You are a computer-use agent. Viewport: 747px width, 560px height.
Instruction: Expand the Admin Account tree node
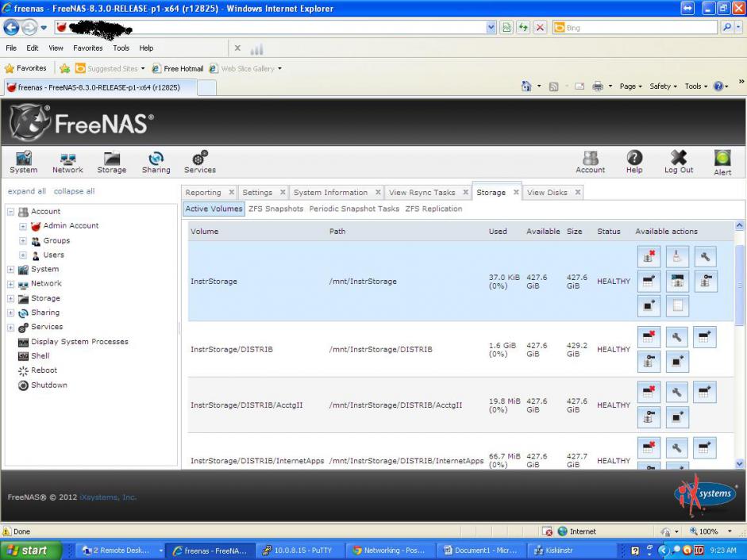click(23, 226)
